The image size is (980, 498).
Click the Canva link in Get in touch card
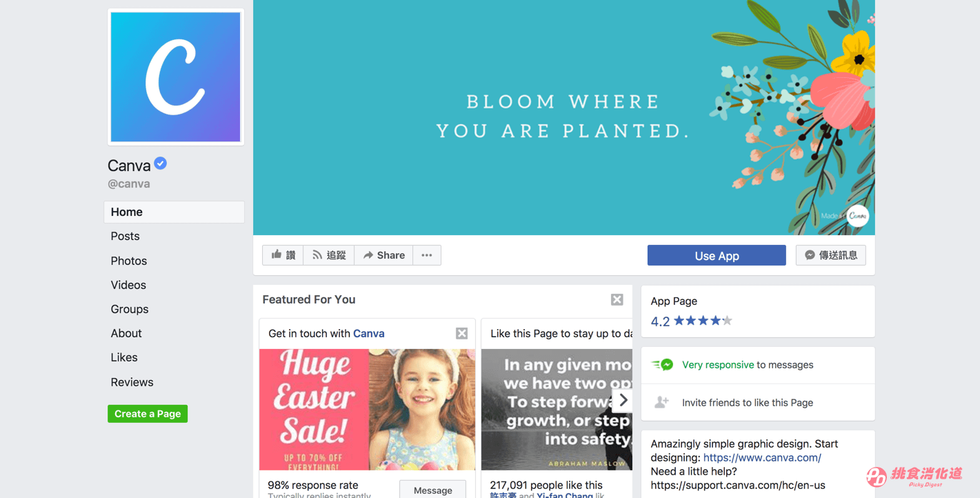coord(369,333)
